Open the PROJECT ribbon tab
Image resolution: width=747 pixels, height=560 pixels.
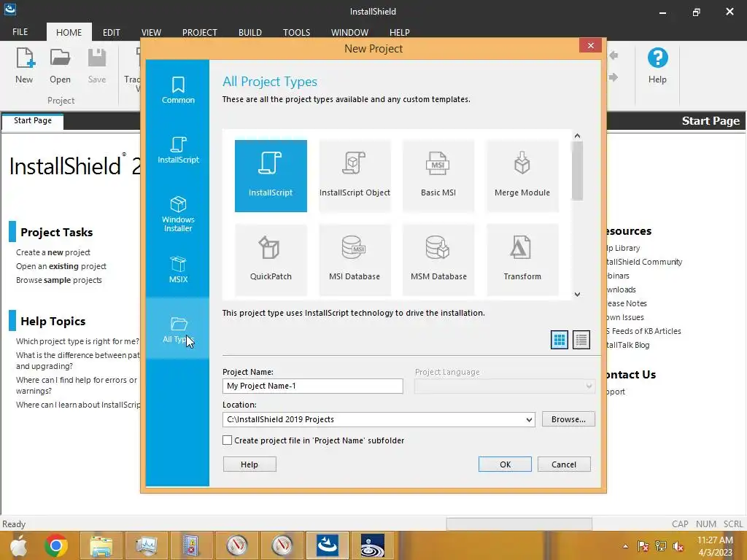[200, 32]
